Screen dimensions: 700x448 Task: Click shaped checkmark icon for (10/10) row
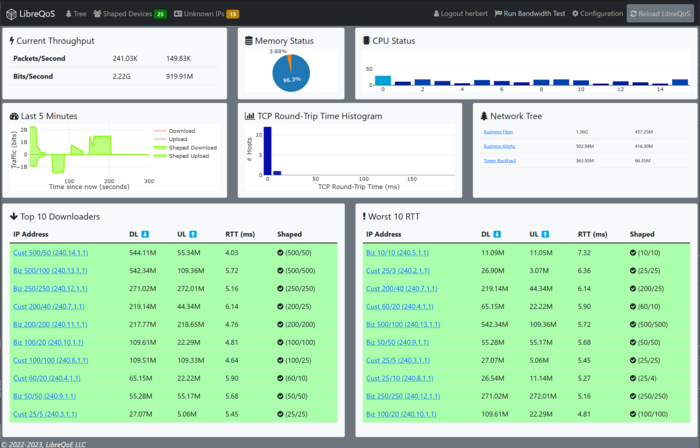coord(633,253)
